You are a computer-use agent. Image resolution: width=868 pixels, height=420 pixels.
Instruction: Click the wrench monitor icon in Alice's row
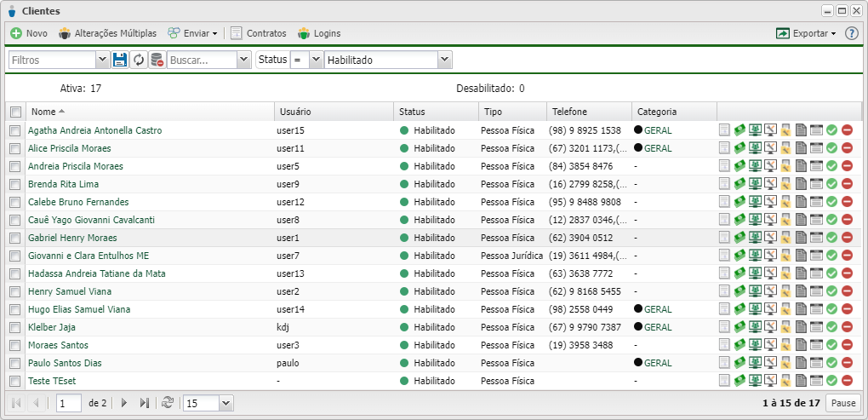[770, 148]
